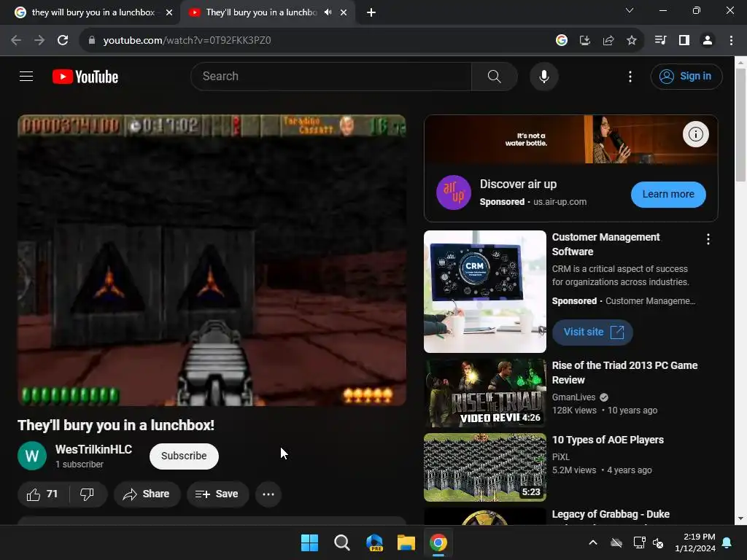Screen dimensions: 747x560
Task: Like the video with thumbs up
Action: click(42, 494)
